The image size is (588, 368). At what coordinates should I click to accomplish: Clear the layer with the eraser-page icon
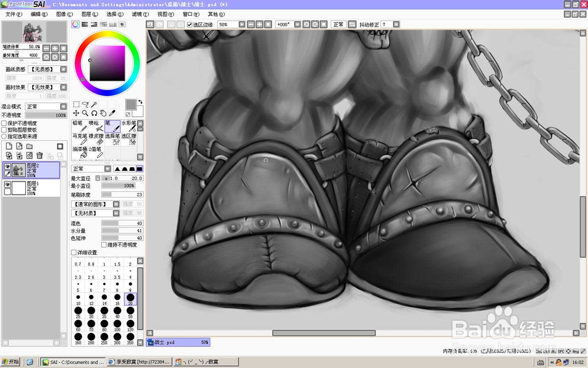29,155
